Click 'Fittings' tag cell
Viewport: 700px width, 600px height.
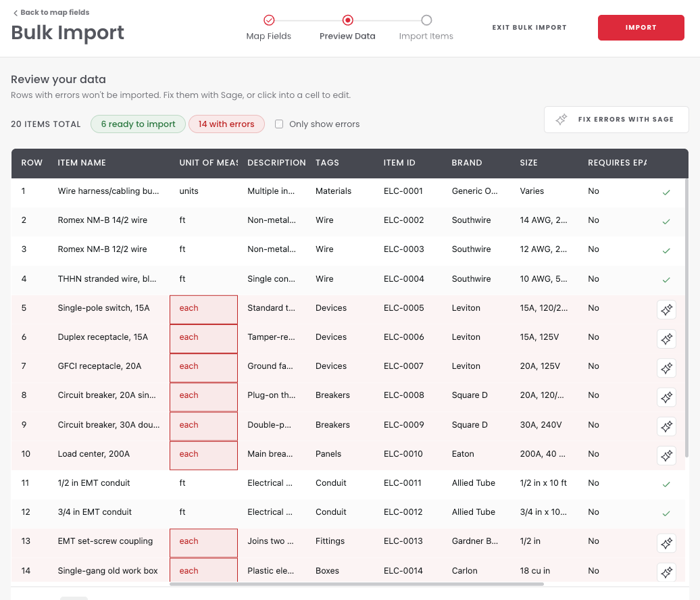pos(330,541)
